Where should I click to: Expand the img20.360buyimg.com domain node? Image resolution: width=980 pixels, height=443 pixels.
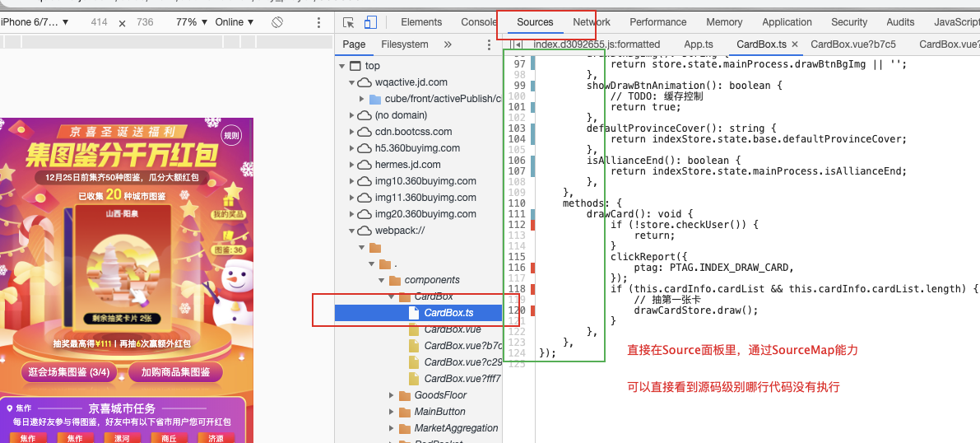point(352,214)
